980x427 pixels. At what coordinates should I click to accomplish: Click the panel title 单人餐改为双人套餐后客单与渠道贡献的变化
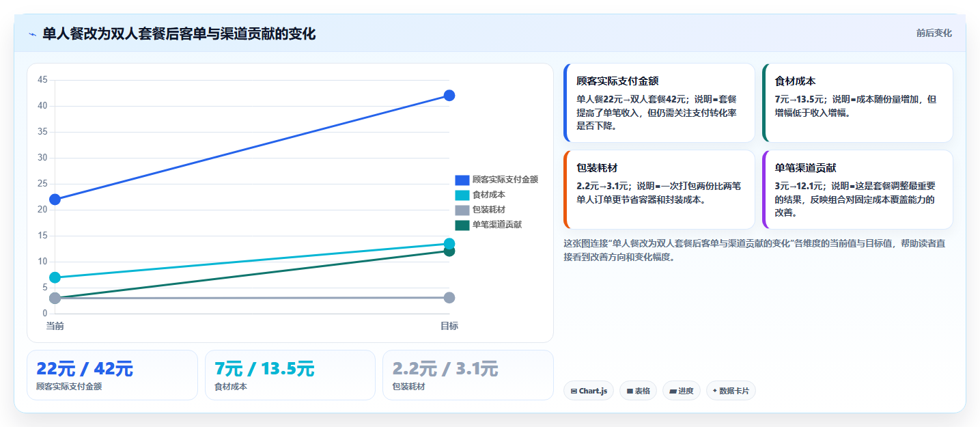coord(179,34)
